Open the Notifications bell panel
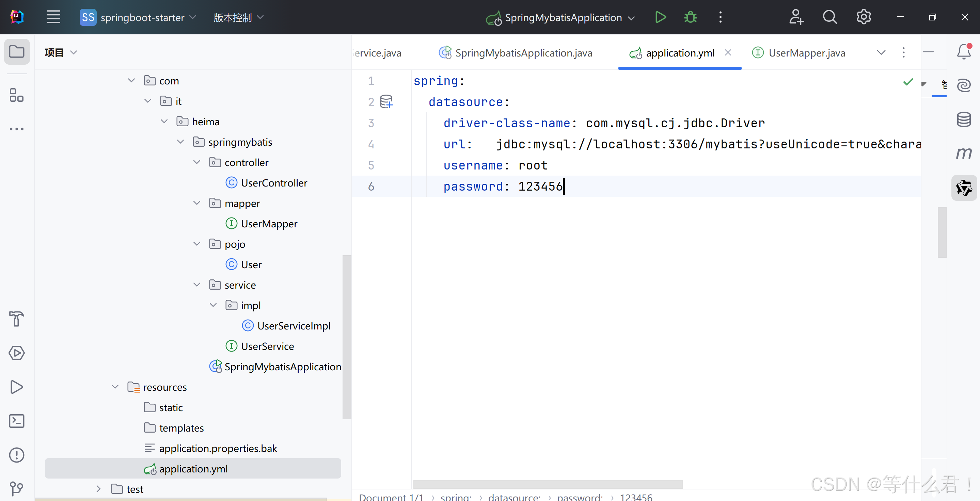Screen dimensions: 980x501 [963, 52]
